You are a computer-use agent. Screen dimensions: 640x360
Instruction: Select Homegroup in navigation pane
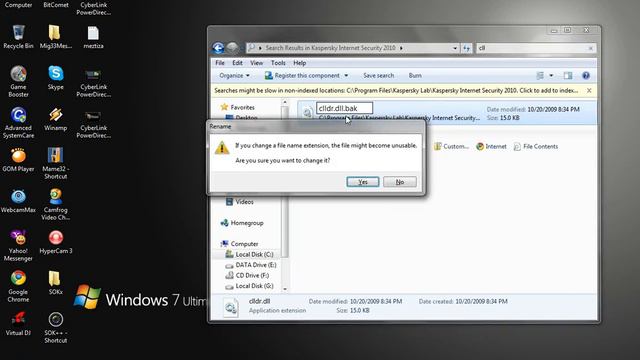[x=242, y=223]
